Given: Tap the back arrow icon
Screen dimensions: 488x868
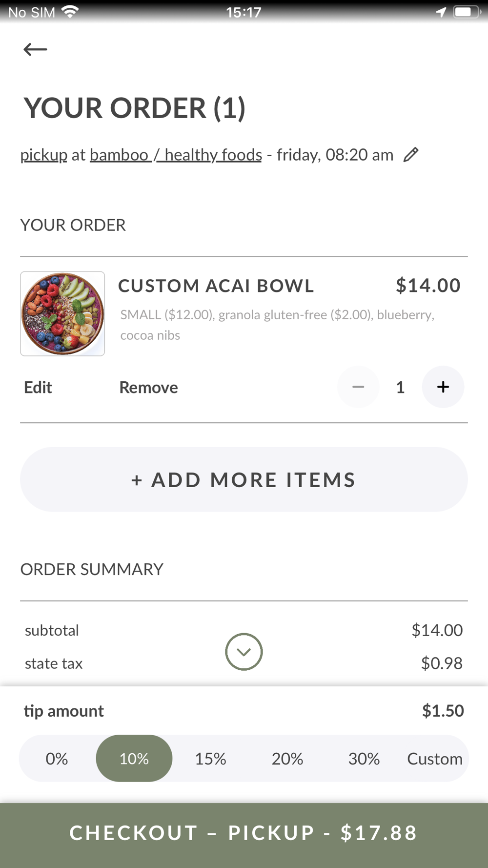Looking at the screenshot, I should 35,49.
